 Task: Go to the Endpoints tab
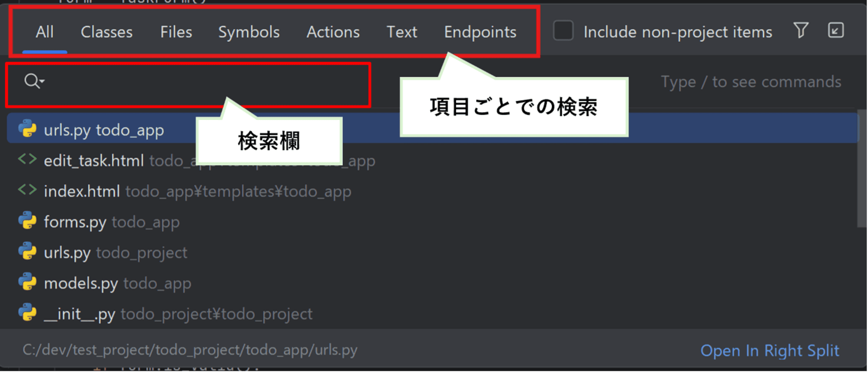pos(480,32)
